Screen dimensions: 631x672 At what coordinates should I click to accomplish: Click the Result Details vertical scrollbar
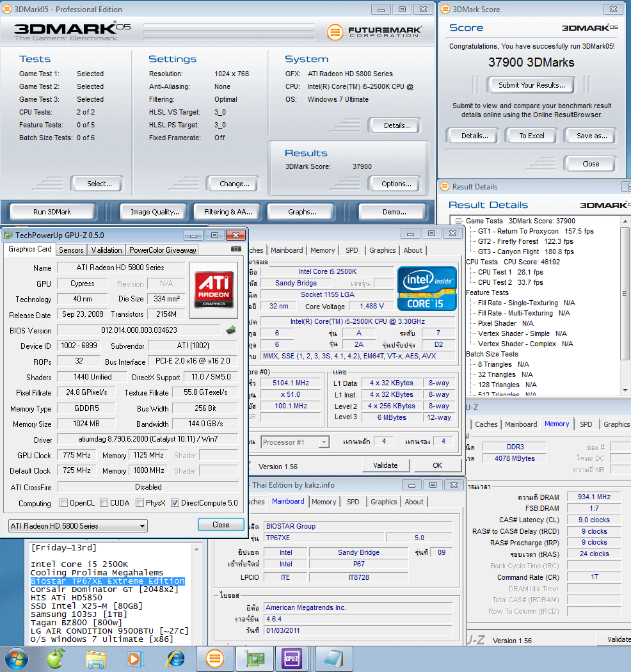click(x=625, y=305)
